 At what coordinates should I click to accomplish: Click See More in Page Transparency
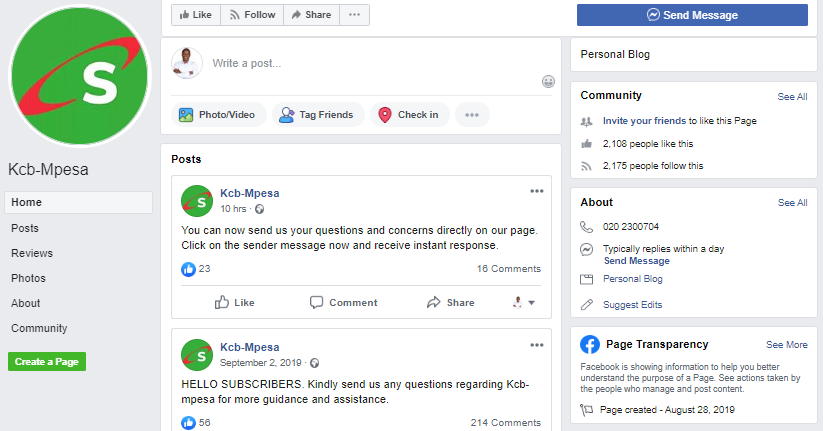(x=787, y=345)
